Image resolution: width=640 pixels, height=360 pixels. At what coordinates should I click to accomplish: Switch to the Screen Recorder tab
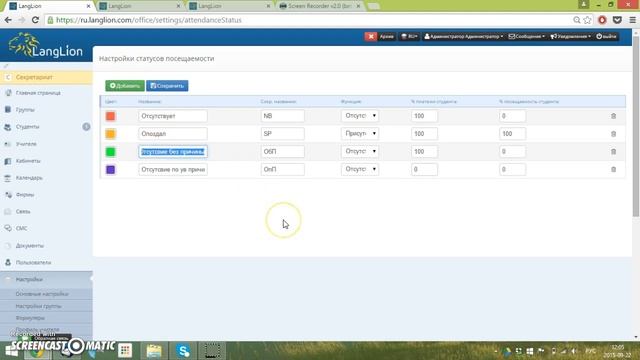(x=320, y=6)
